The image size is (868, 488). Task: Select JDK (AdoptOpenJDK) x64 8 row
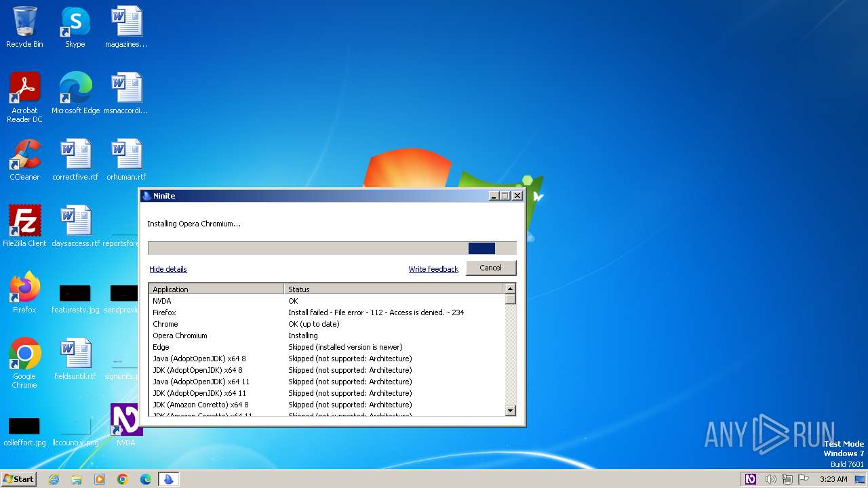click(x=327, y=370)
